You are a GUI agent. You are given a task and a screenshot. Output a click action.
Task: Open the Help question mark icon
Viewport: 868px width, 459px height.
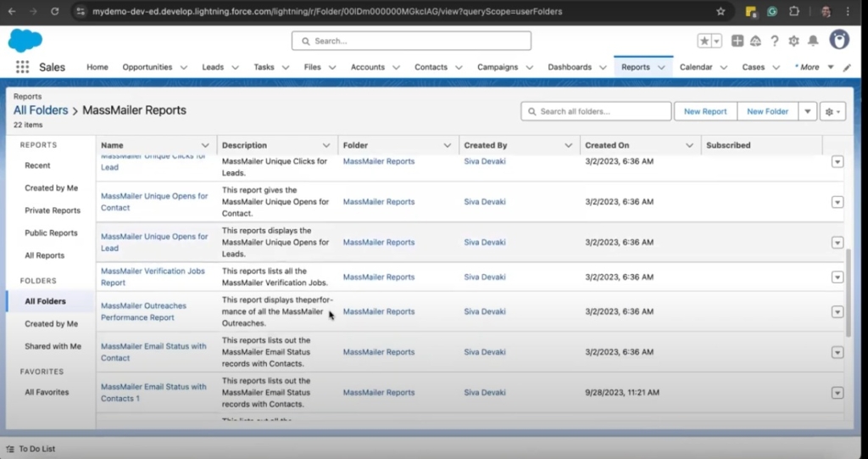coord(775,41)
